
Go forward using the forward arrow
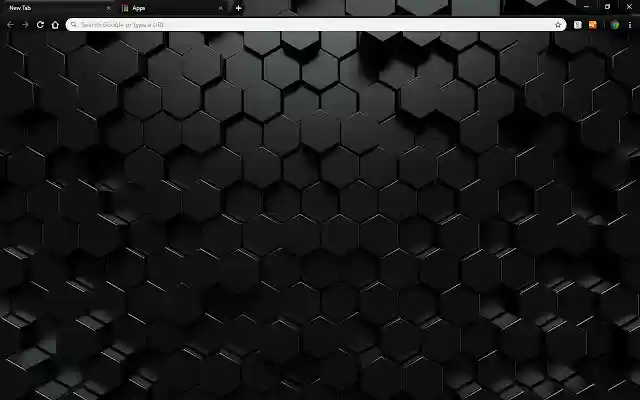[25, 25]
